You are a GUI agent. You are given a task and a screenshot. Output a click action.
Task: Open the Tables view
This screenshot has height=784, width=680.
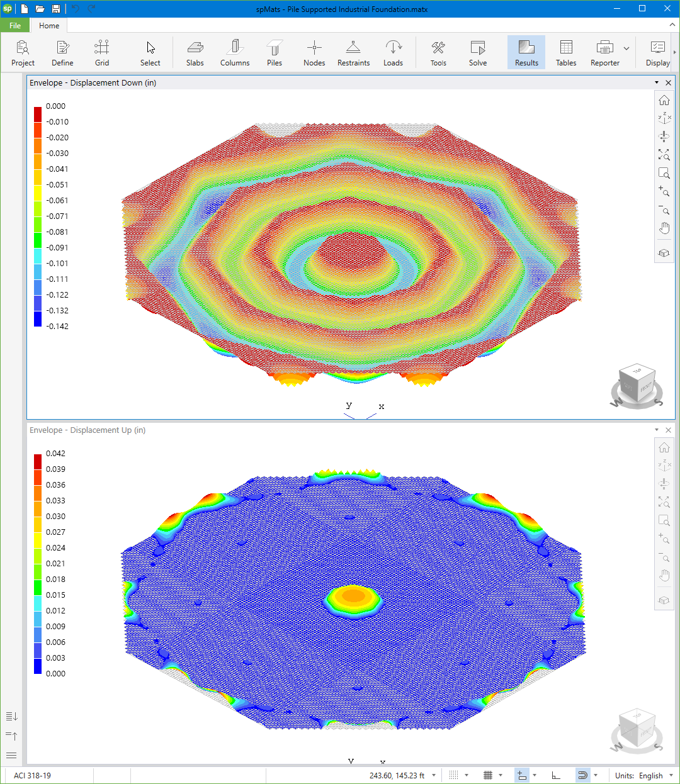click(x=565, y=52)
